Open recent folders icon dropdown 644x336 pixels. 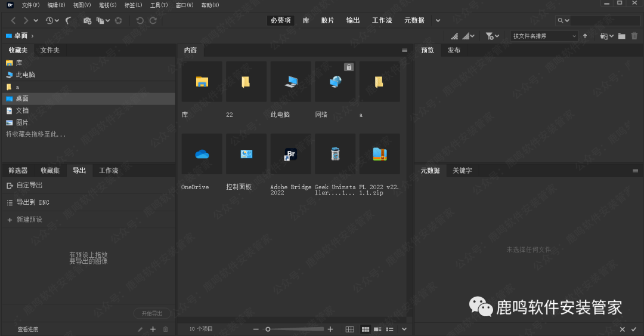pos(606,36)
